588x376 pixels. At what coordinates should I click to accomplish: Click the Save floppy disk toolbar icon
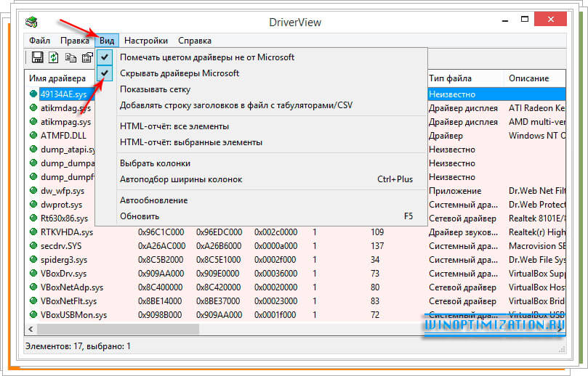click(x=38, y=58)
